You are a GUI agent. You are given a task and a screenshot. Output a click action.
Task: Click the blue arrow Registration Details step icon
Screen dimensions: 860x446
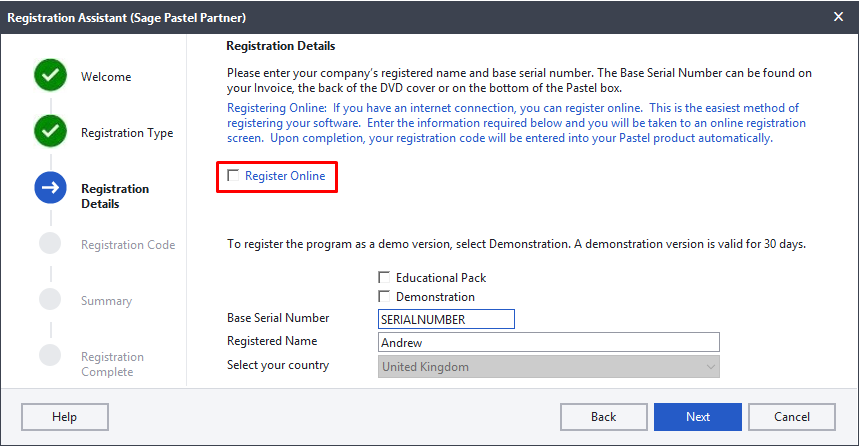click(x=50, y=188)
